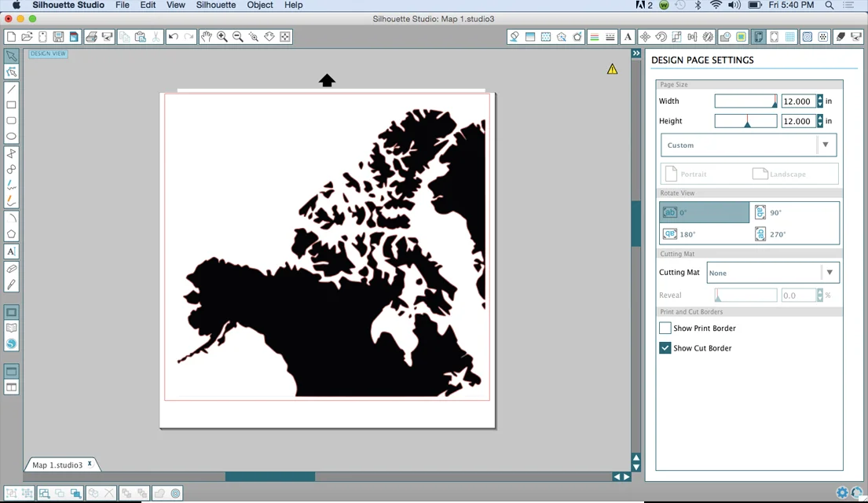Open the Cutting Mat dropdown
The width and height of the screenshot is (868, 503).
click(x=773, y=273)
